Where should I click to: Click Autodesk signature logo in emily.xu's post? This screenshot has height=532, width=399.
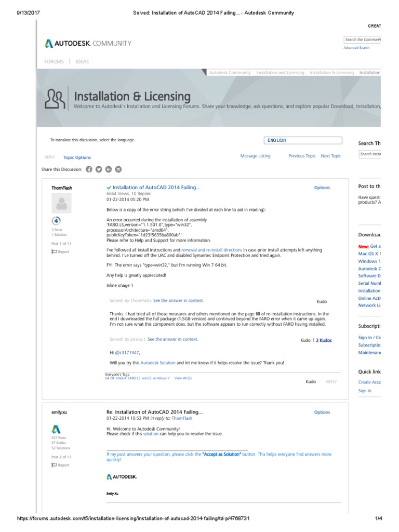(122, 477)
